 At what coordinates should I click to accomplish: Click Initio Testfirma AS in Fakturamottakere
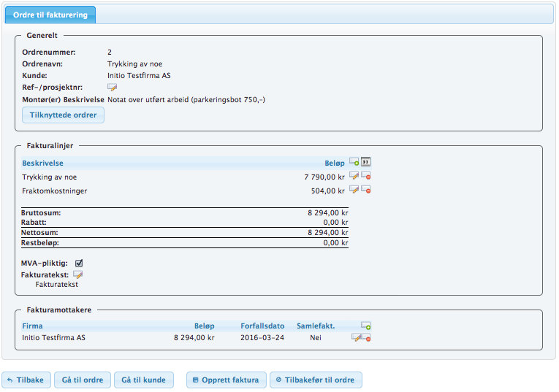pos(54,337)
